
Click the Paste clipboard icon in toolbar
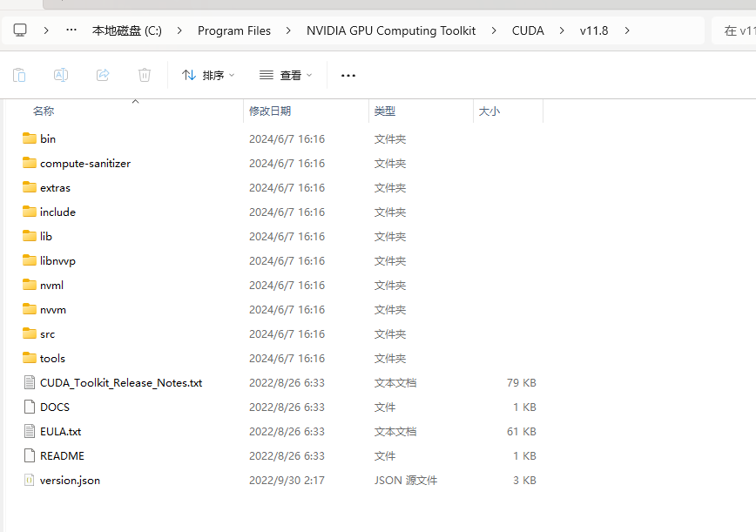coord(19,75)
